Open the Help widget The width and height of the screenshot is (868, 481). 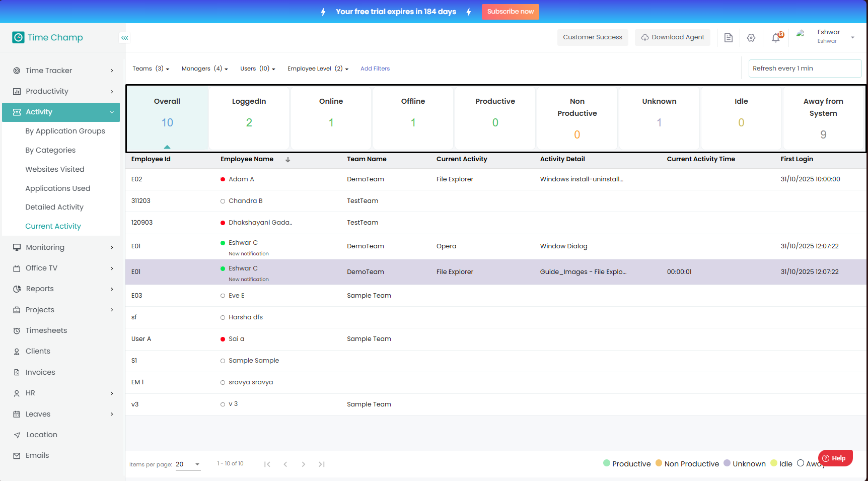835,458
